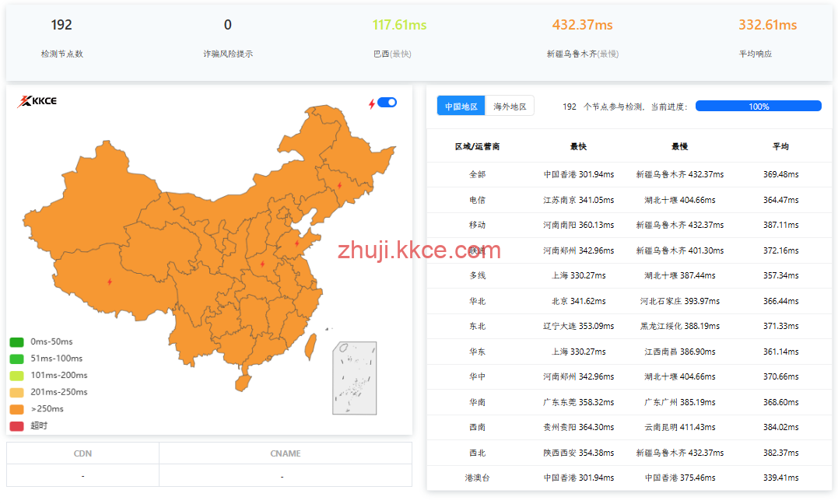838x504 pixels.
Task: Click the 平均 column header
Action: coord(780,146)
